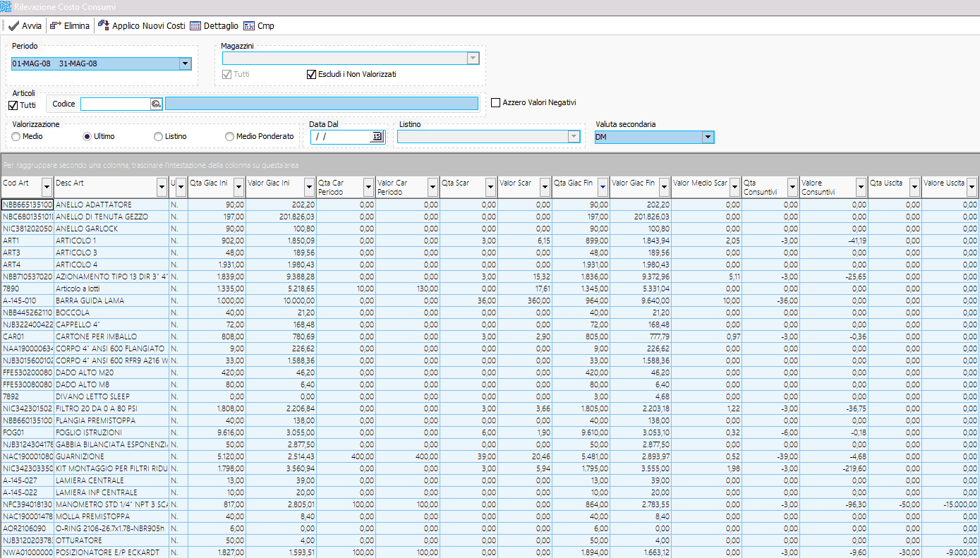The image size is (980, 558).
Task: Select the OTTURATORE row
Action: 490,540
